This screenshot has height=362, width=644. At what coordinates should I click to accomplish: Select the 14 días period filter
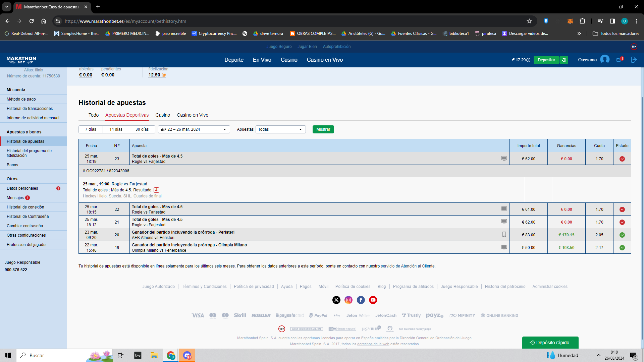pos(116,129)
